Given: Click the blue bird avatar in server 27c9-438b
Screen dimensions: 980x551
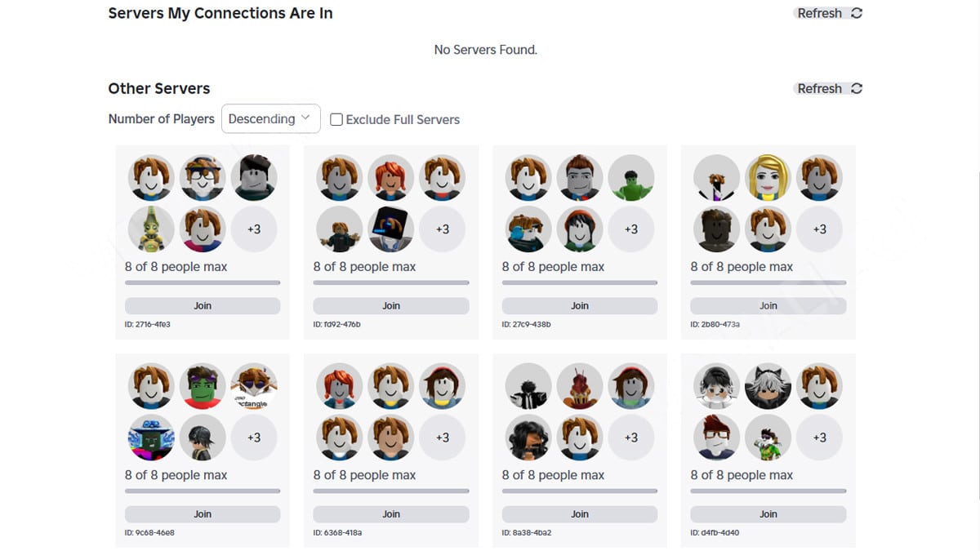Looking at the screenshot, I should tap(528, 229).
